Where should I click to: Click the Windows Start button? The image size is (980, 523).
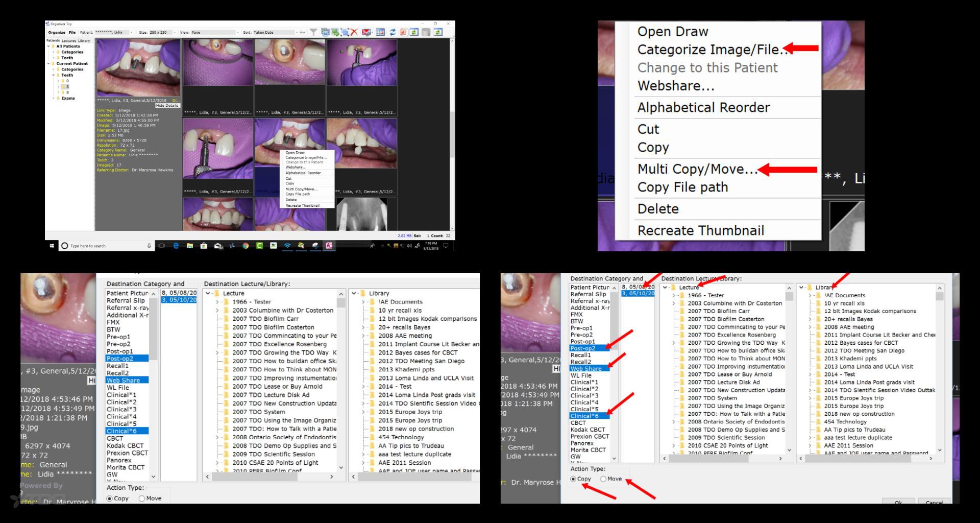(x=52, y=246)
